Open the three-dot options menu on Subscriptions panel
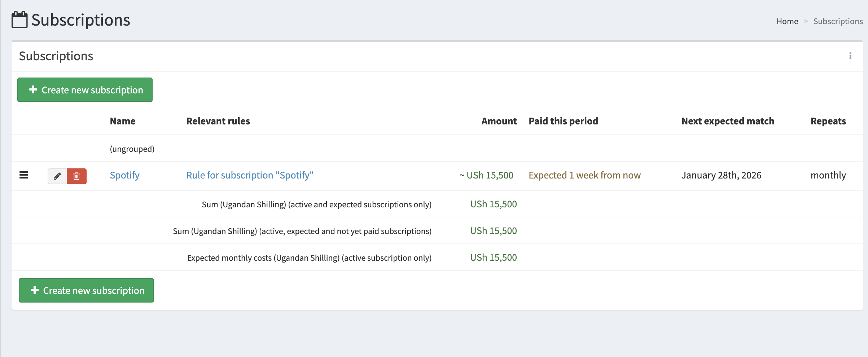 pos(850,56)
